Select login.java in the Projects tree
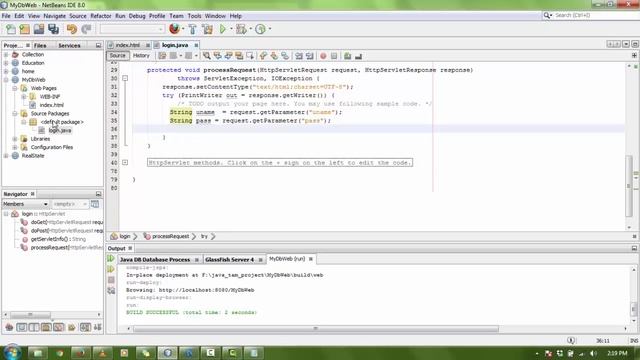This screenshot has height=360, width=640. tap(60, 131)
